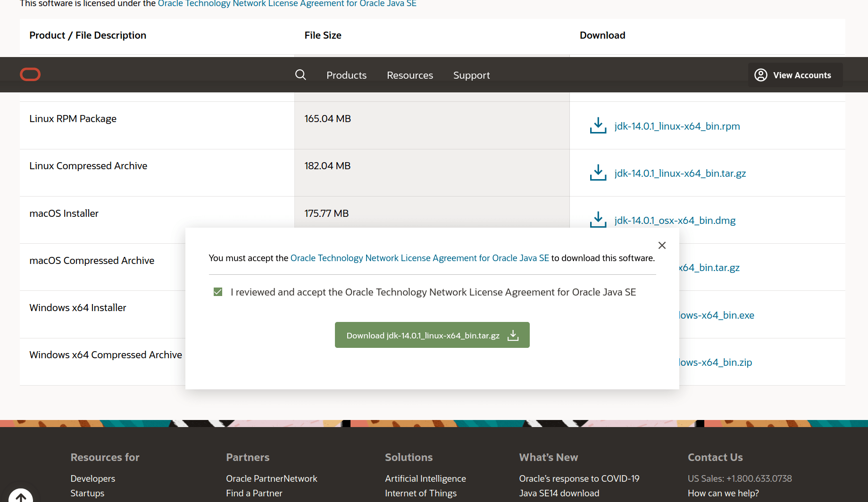Open Oracle's response to COVID-19 link
The height and width of the screenshot is (502, 868).
tap(579, 478)
